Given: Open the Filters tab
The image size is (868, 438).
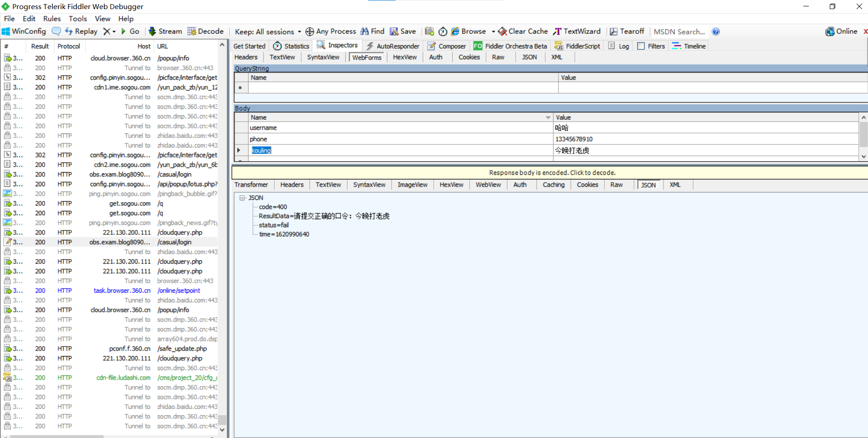Looking at the screenshot, I should click(x=651, y=46).
